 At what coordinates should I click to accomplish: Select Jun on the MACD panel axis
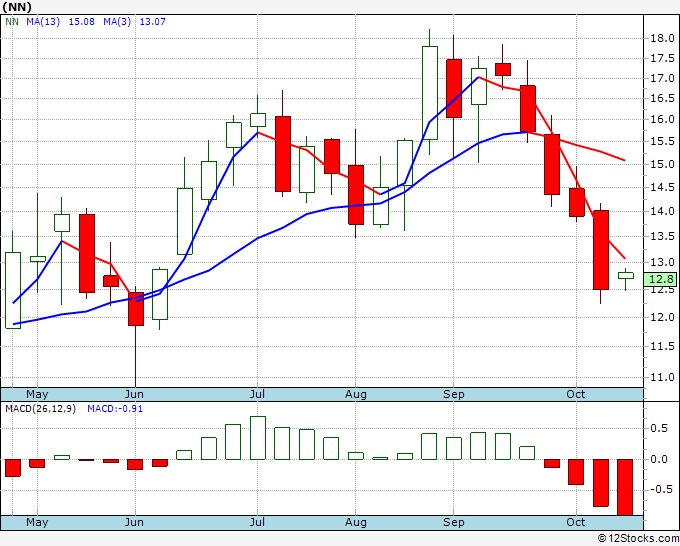coord(134,522)
